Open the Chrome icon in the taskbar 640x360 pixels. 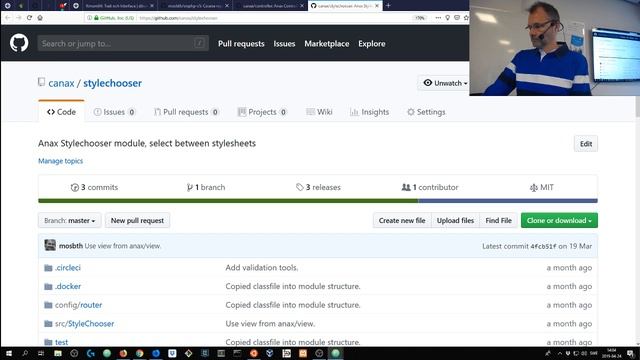tap(140, 353)
